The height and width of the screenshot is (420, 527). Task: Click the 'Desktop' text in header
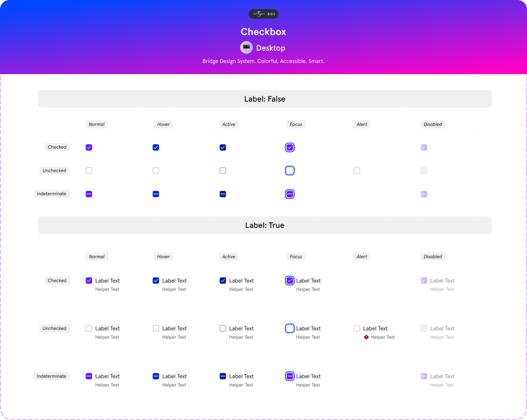tap(271, 48)
